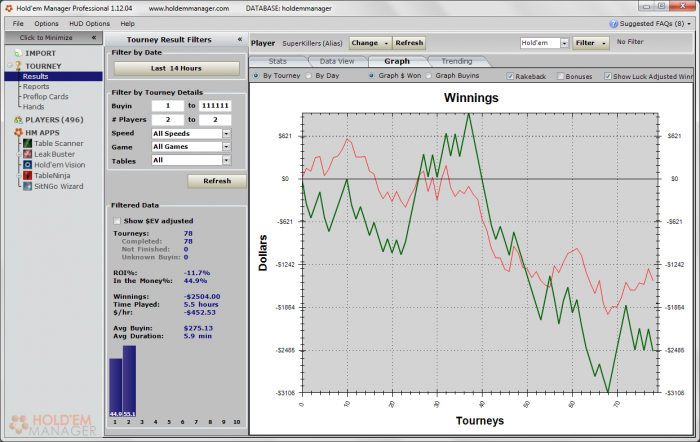Image resolution: width=700 pixels, height=442 pixels.
Task: Click the Avg Buyin value $275.13
Action: pos(198,328)
